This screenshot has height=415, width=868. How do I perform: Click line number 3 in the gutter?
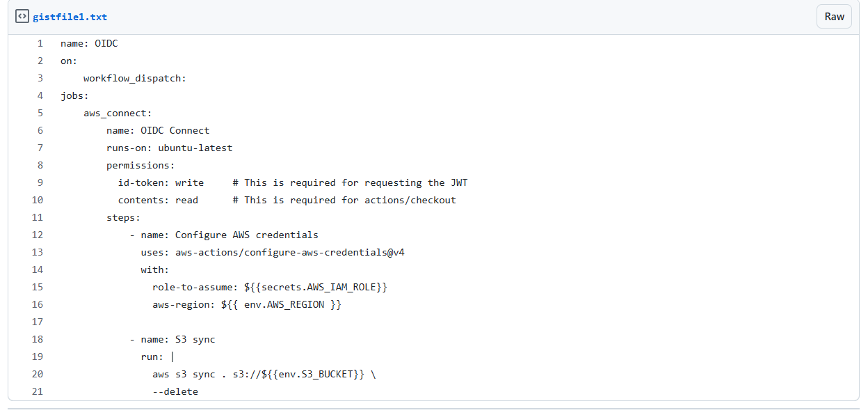(40, 78)
